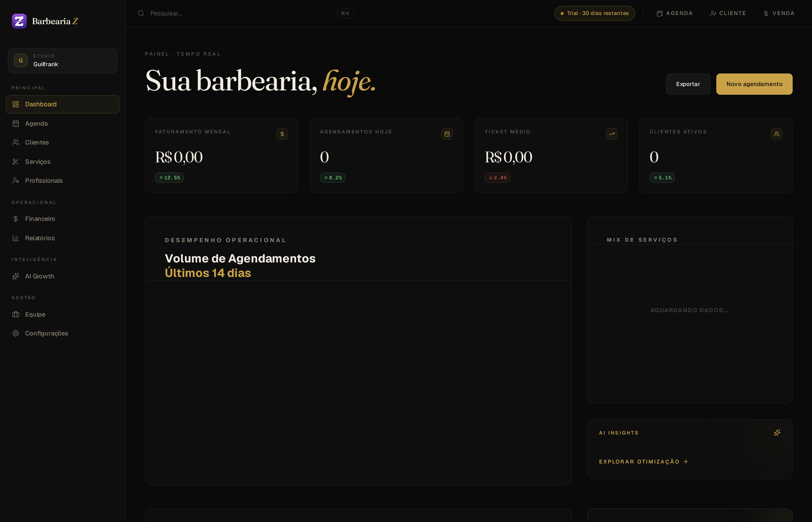Click the search magnifier icon

[x=141, y=13]
